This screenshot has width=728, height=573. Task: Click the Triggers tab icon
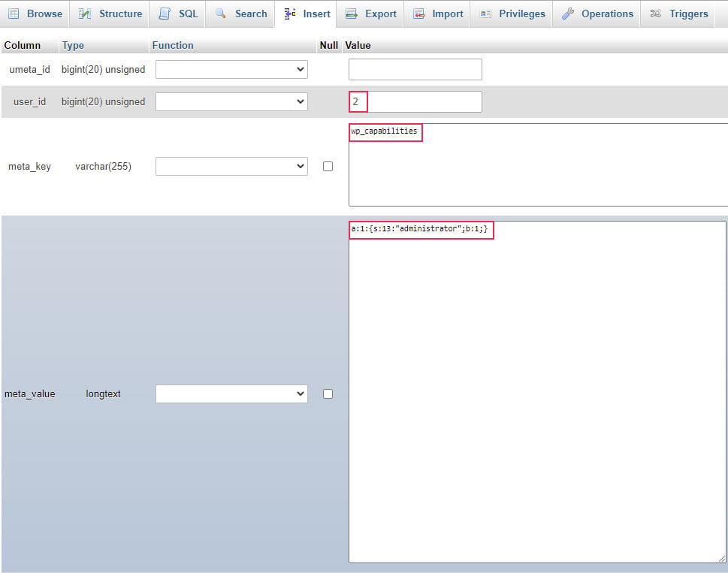point(656,14)
